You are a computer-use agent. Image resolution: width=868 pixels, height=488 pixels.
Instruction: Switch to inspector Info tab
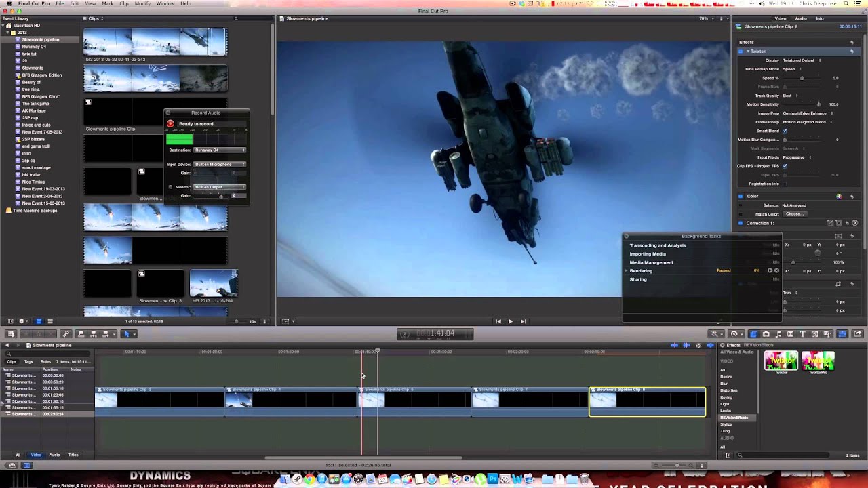pyautogui.click(x=820, y=18)
